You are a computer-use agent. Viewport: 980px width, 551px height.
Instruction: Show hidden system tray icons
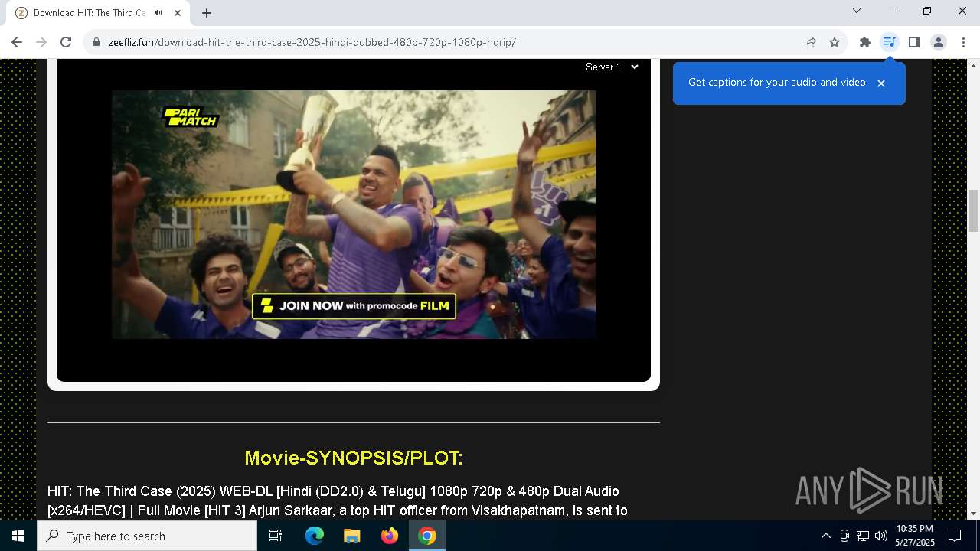coord(825,536)
